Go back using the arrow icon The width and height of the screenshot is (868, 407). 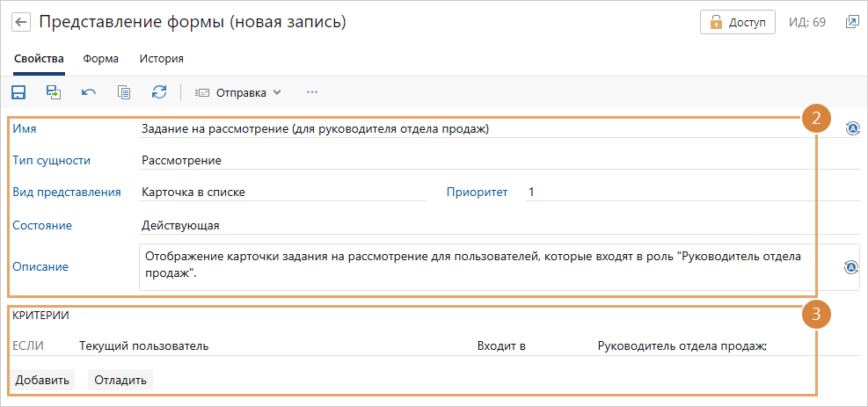point(21,22)
